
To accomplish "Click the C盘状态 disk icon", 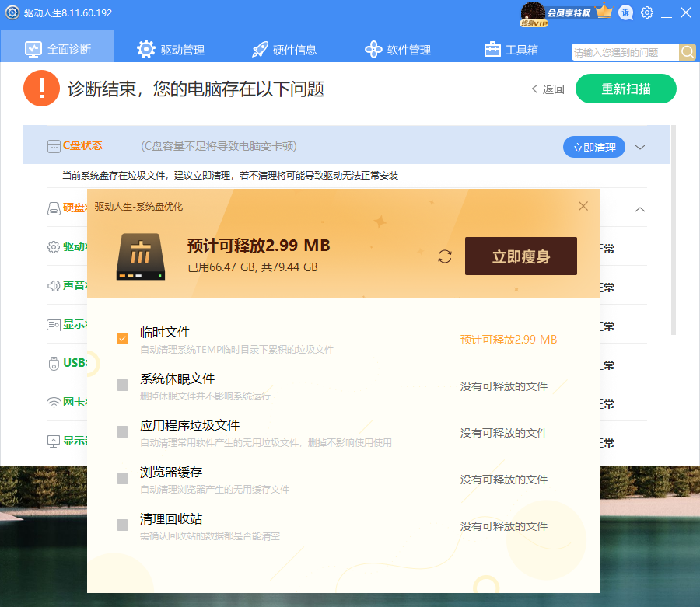I will 54,146.
